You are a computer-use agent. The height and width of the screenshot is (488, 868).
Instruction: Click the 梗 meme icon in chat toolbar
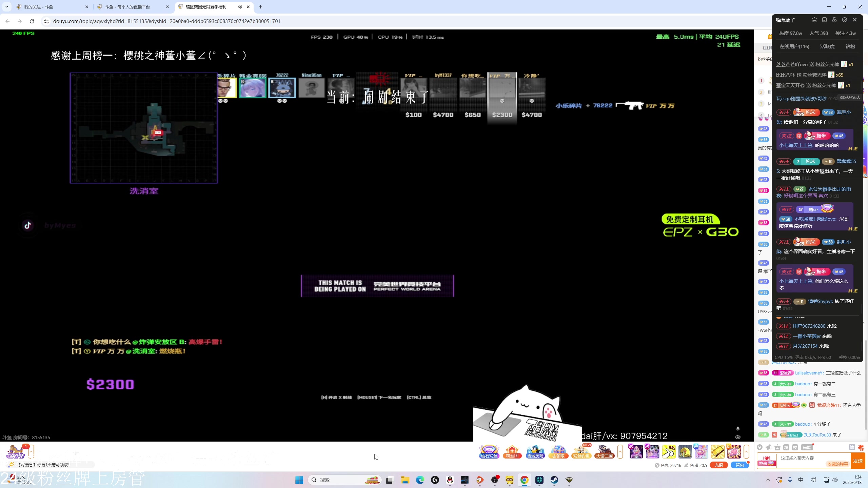pyautogui.click(x=795, y=447)
